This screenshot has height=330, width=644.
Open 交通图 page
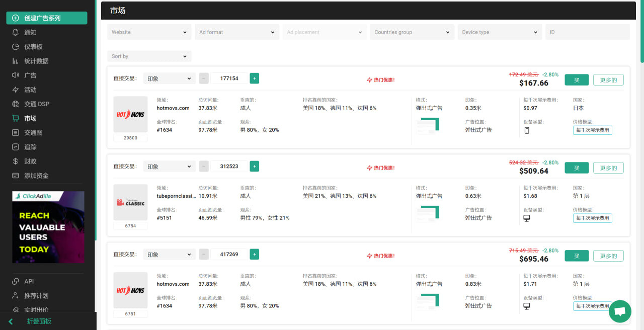[33, 133]
